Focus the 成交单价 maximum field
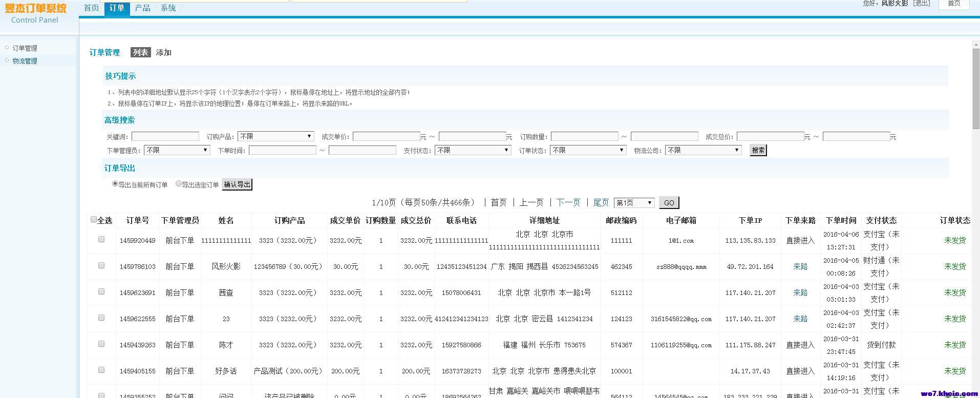980x398 pixels. pos(473,136)
